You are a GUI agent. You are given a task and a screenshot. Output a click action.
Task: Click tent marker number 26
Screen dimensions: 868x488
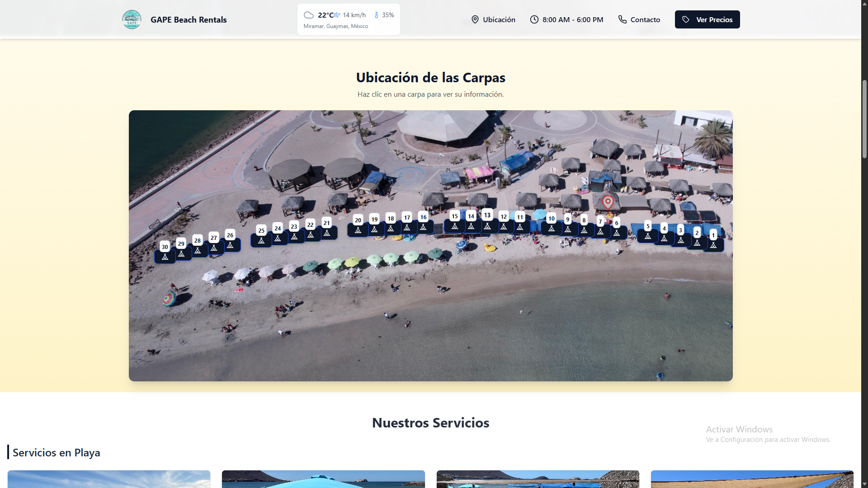point(230,244)
